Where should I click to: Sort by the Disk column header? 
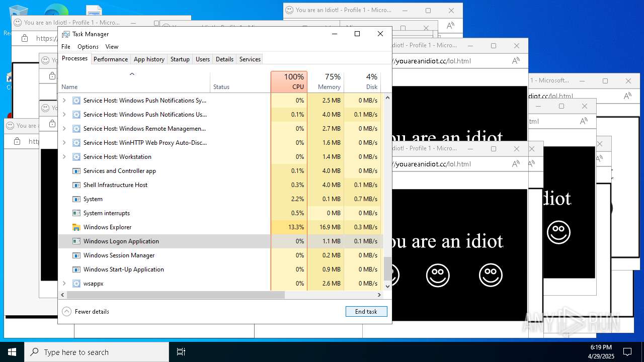point(362,82)
